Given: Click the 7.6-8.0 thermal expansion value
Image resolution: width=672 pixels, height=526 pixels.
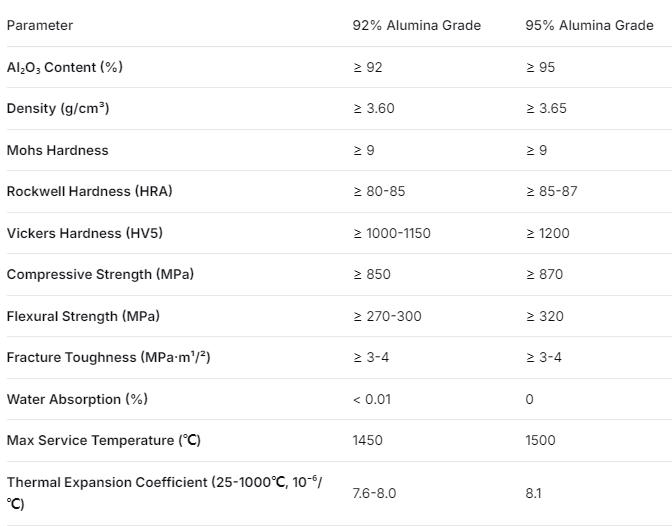Looking at the screenshot, I should 374,493.
